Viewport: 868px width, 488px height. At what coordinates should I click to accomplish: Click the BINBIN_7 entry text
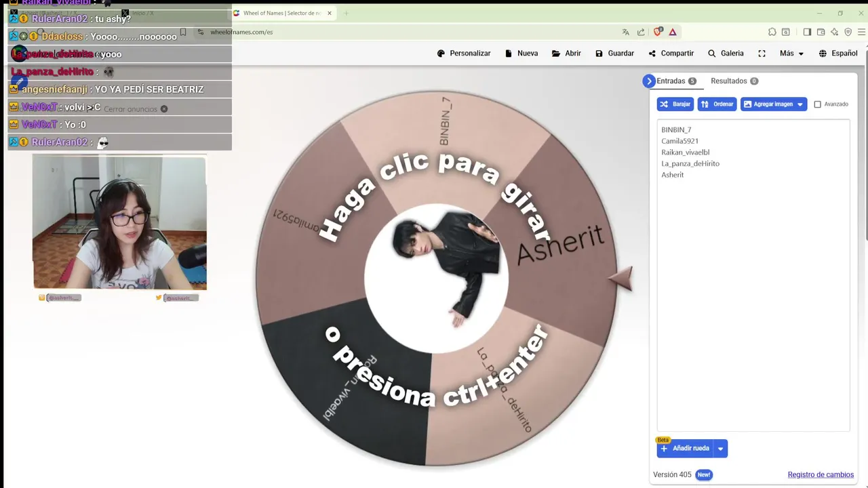pos(676,130)
